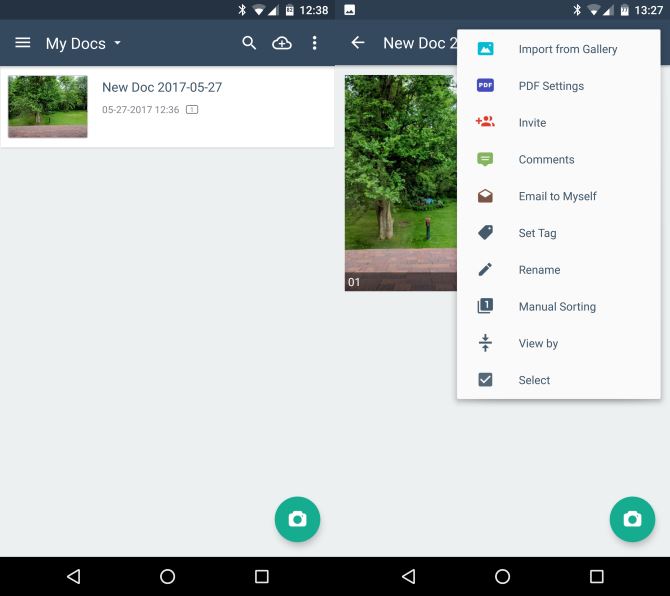
Task: Tap the PDF badge icon
Action: tap(485, 85)
